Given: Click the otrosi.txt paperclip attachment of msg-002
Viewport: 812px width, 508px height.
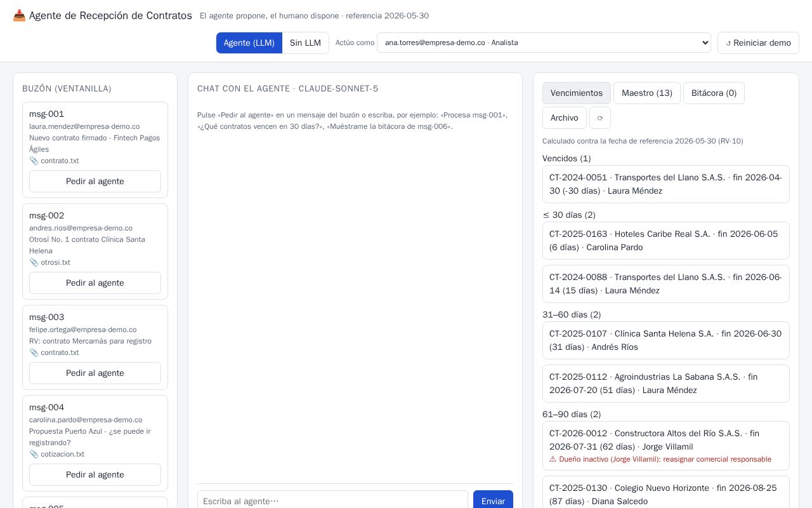Looking at the screenshot, I should 49,262.
